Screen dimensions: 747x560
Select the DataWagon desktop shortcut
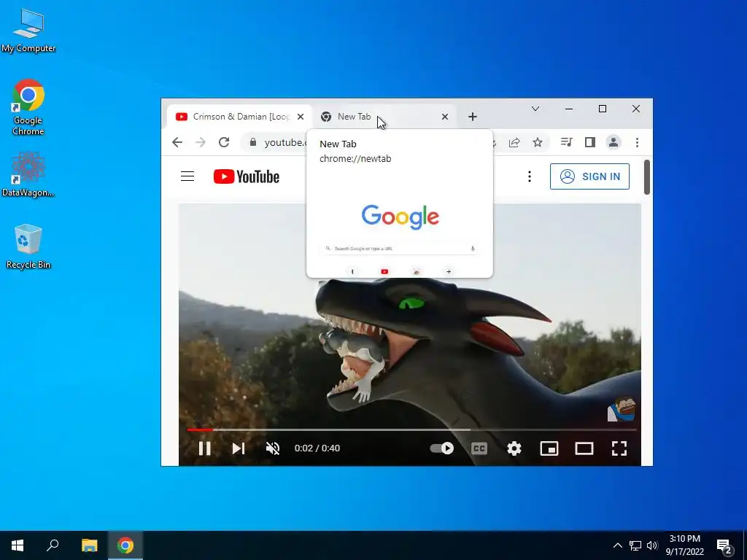click(x=28, y=174)
